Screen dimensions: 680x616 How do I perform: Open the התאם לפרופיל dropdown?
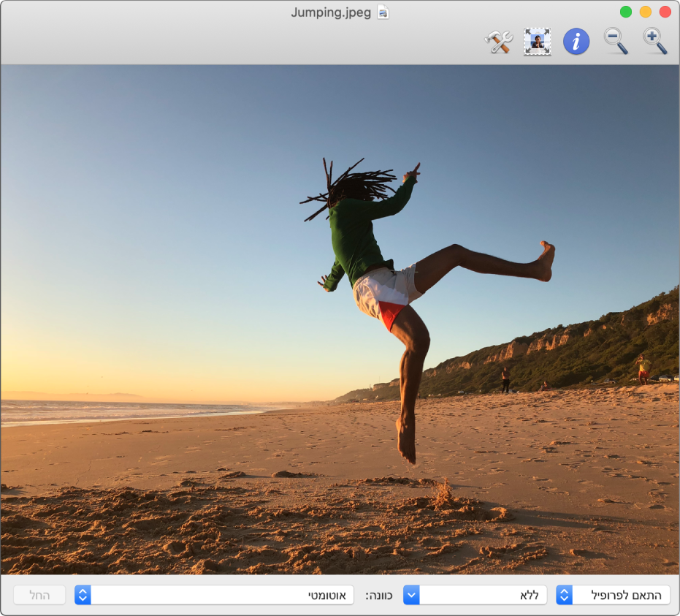[x=613, y=596]
